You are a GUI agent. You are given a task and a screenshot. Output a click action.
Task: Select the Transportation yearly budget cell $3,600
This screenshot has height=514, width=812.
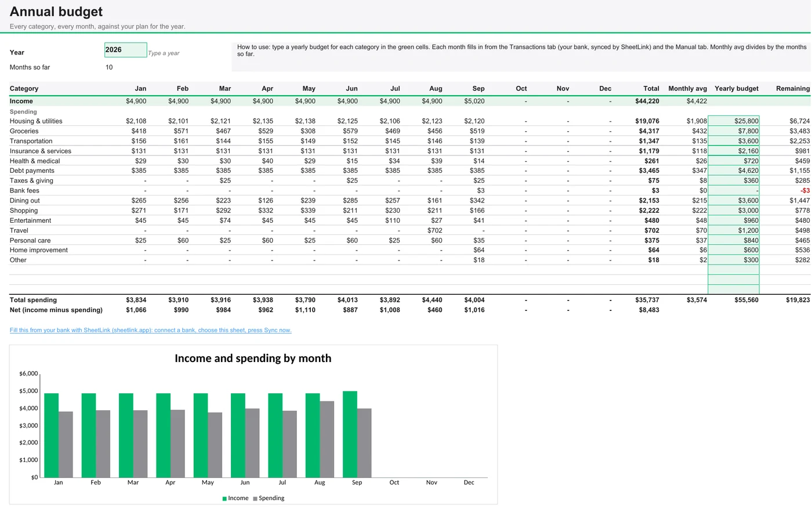tap(734, 141)
